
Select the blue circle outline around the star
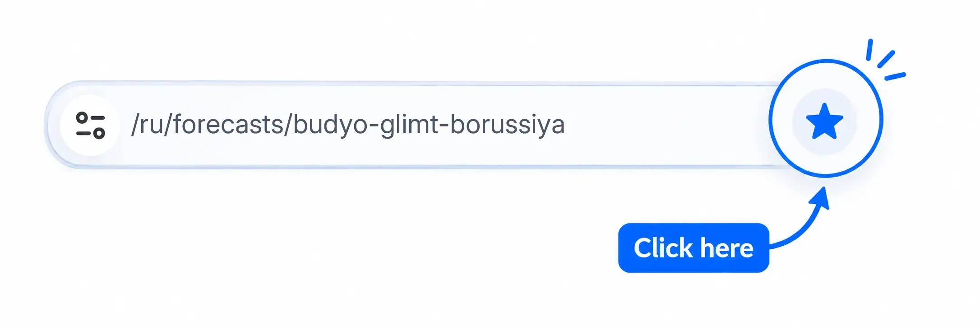826,118
